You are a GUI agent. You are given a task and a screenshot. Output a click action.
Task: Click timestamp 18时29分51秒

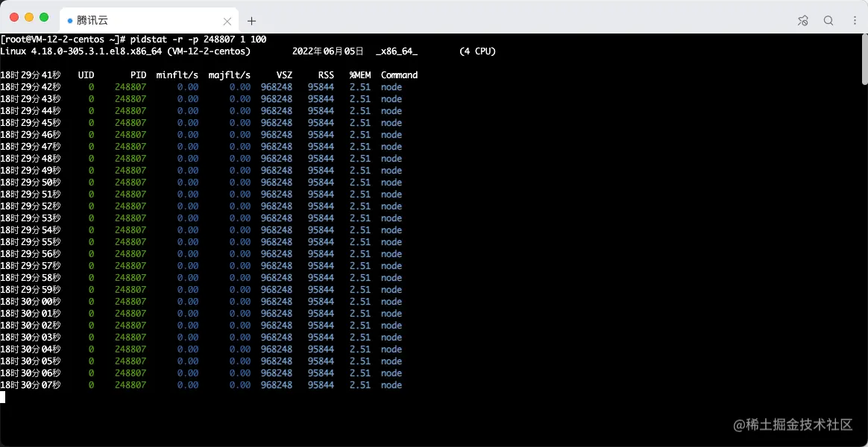tap(31, 194)
